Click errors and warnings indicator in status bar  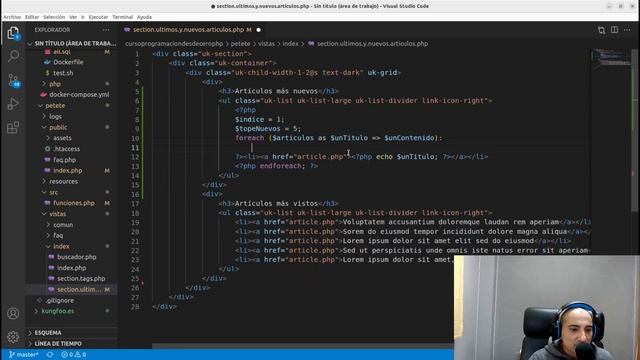click(73, 355)
